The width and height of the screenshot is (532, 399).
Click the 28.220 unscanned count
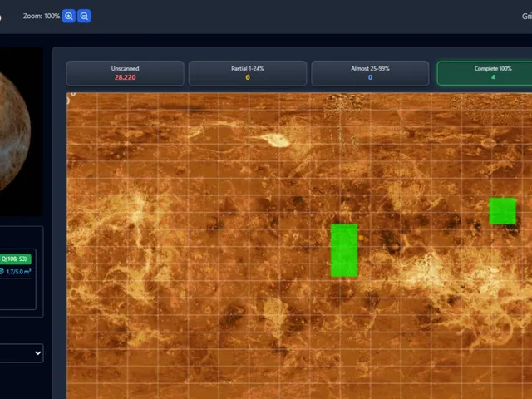(126, 77)
